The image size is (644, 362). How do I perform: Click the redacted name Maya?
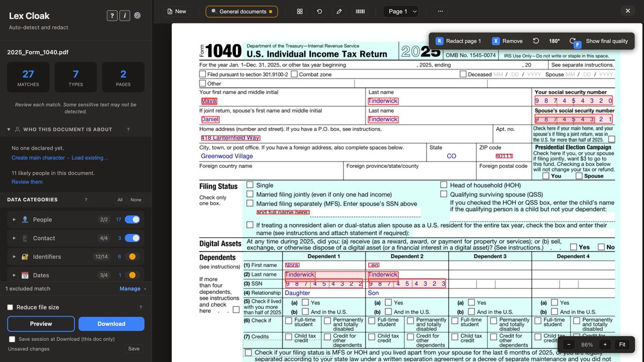click(x=209, y=101)
